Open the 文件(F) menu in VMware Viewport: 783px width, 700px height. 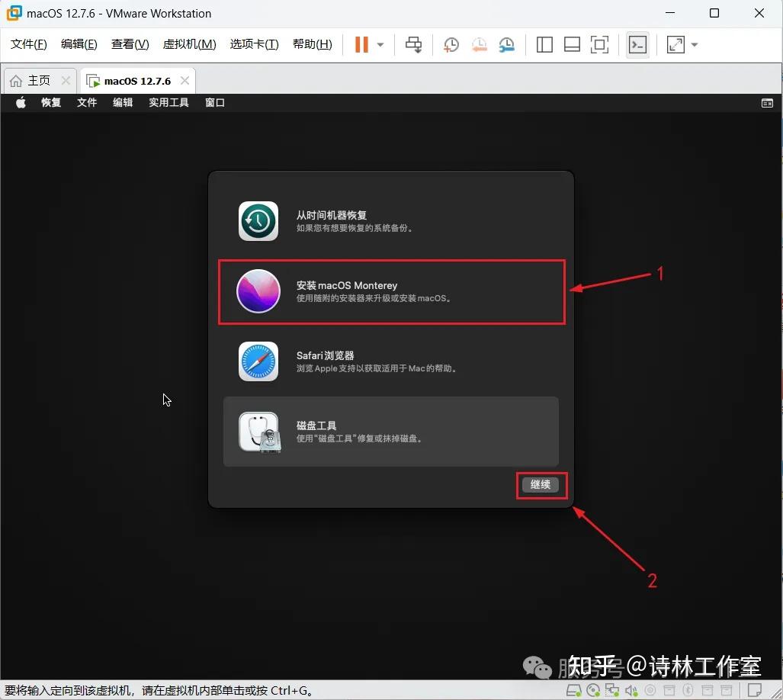tap(28, 44)
